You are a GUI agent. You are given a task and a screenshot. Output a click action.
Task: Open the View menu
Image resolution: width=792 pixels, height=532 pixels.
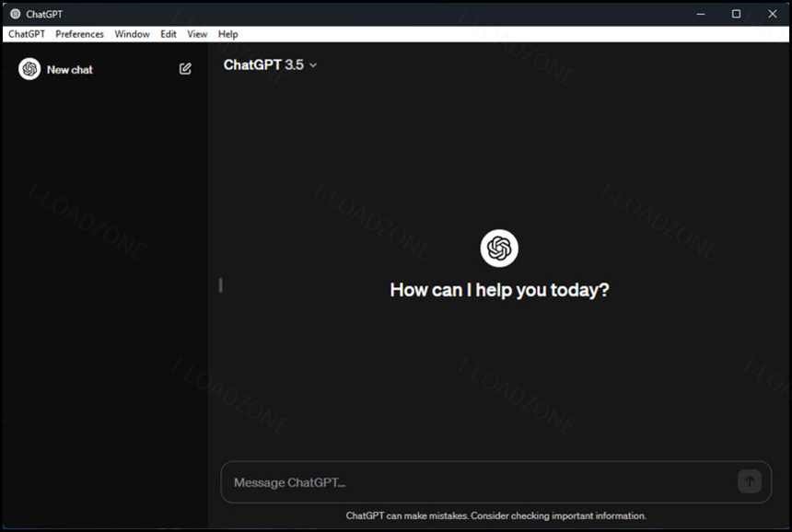197,34
